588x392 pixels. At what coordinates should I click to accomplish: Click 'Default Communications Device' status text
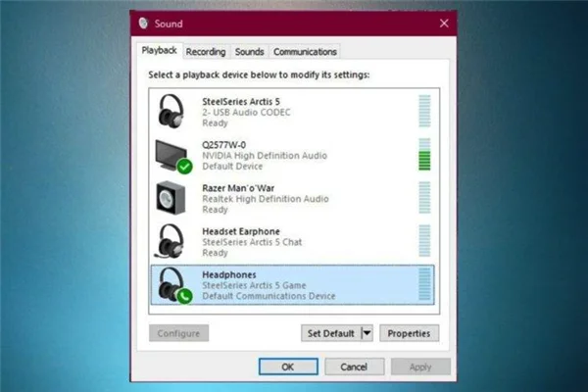pos(269,296)
